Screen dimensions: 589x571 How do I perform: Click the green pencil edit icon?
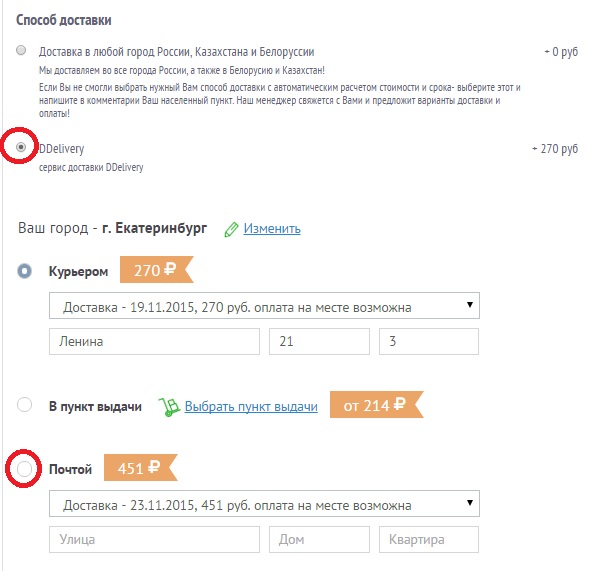[231, 230]
